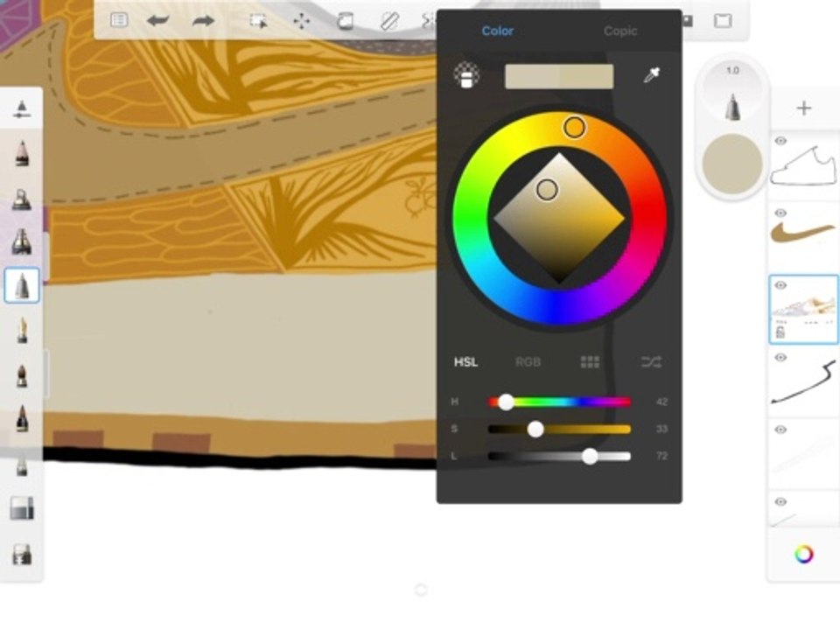Pick the gold-tipped brush pen

click(x=22, y=330)
